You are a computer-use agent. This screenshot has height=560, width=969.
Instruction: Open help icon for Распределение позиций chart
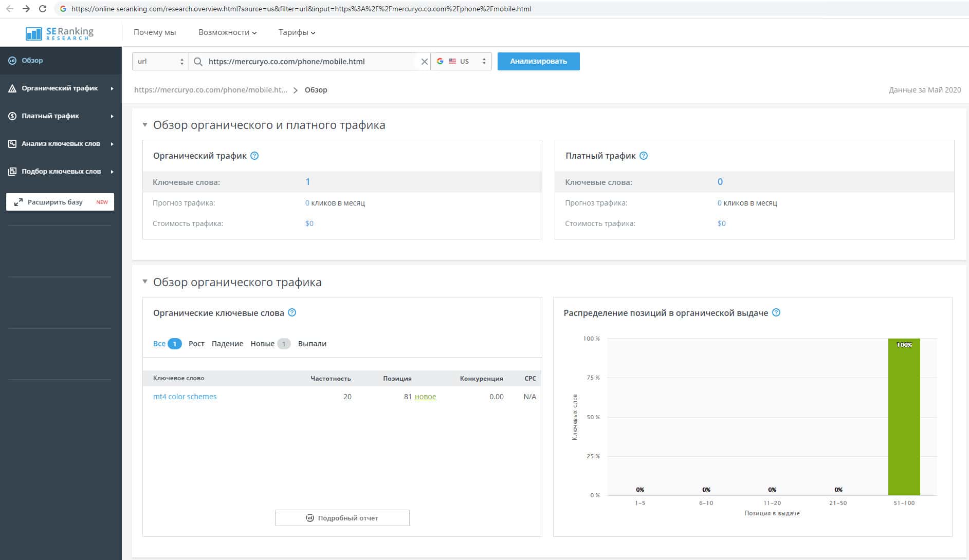pyautogui.click(x=776, y=312)
